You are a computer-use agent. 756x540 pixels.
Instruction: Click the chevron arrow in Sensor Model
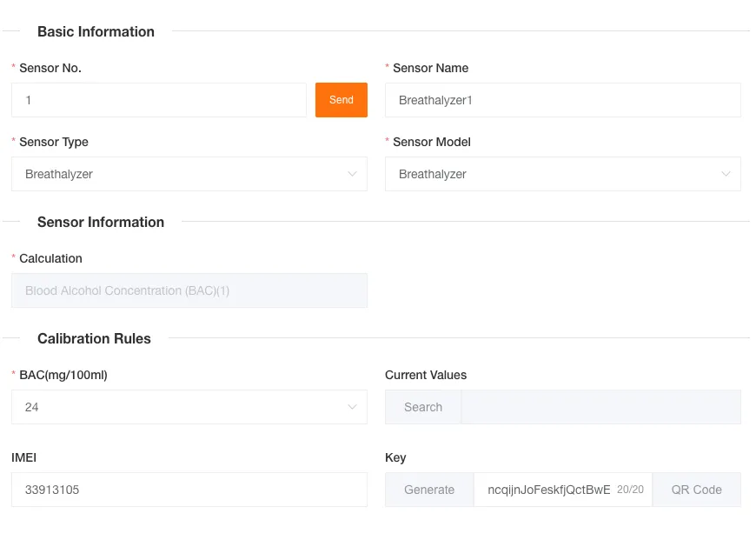coord(726,174)
